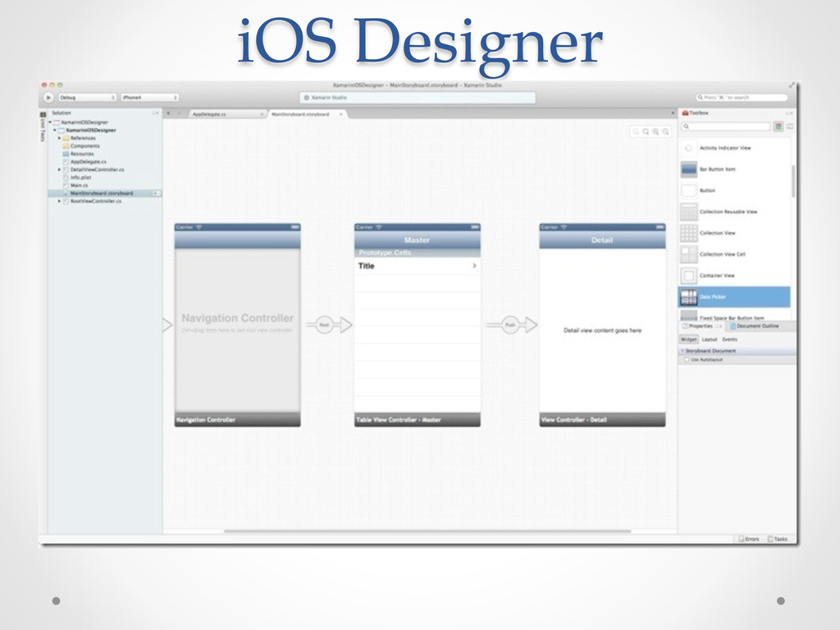Switch to Properties pad tab
Image resolution: width=840 pixels, height=630 pixels.
pyautogui.click(x=702, y=326)
